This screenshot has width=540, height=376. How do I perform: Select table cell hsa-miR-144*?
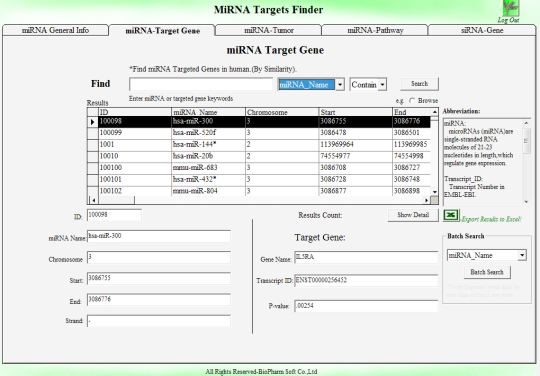coord(208,145)
